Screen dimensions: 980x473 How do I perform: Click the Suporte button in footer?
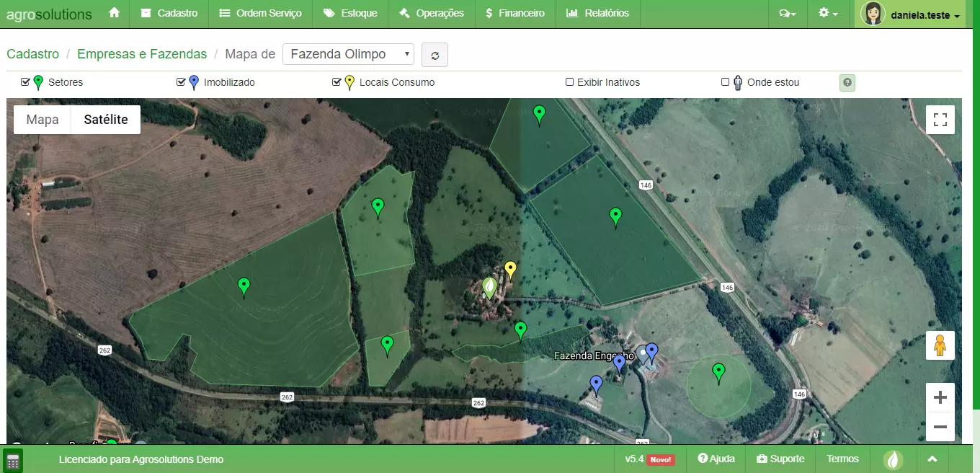point(780,459)
